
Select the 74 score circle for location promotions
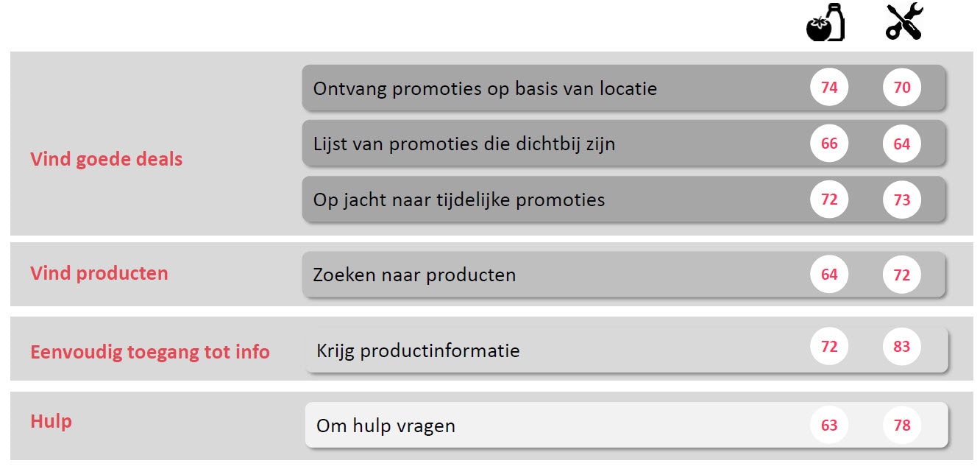[x=829, y=88]
